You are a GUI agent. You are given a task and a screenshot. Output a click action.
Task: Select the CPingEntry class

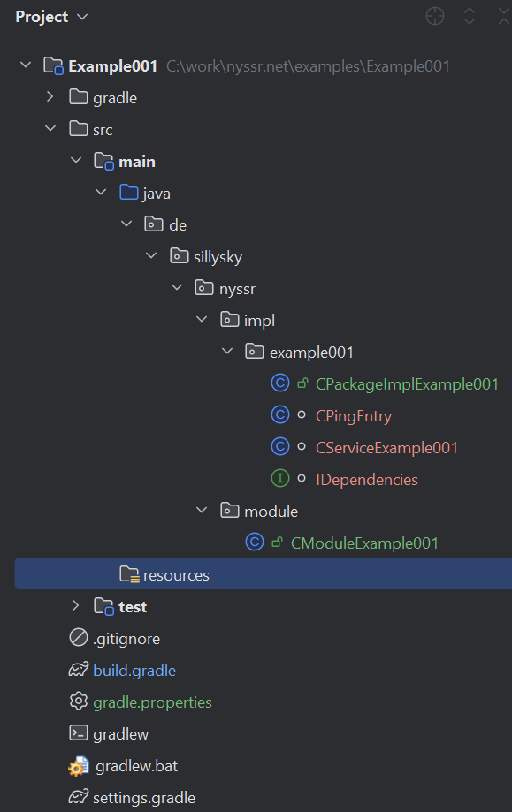pyautogui.click(x=354, y=416)
